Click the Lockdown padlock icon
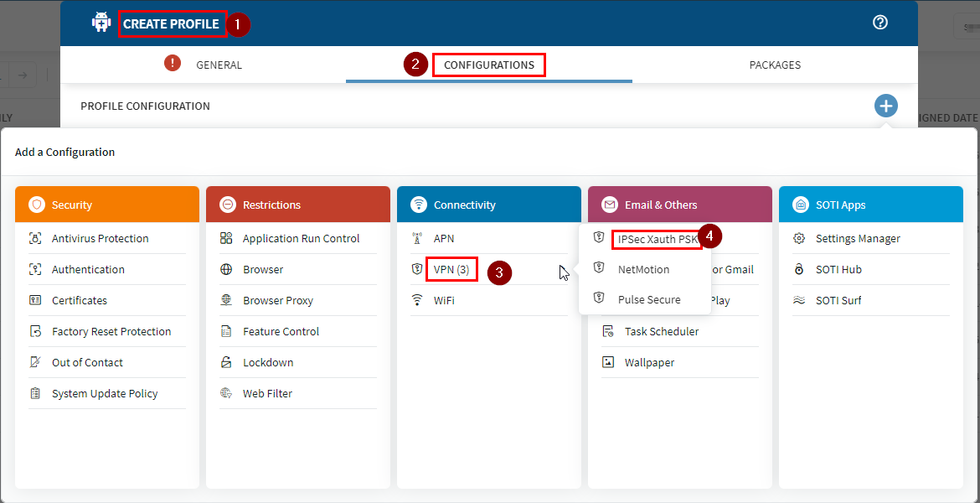 coord(226,363)
